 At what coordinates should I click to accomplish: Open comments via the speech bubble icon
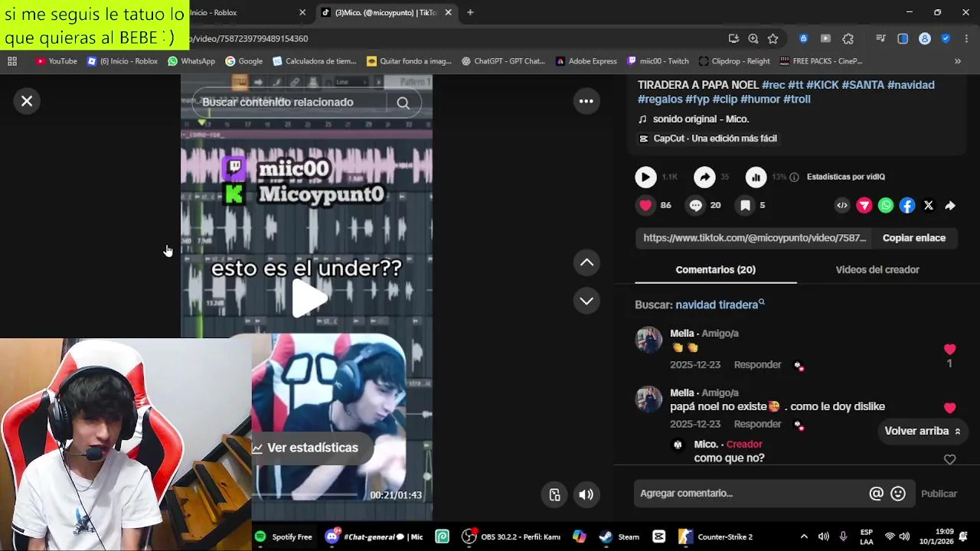[695, 205]
